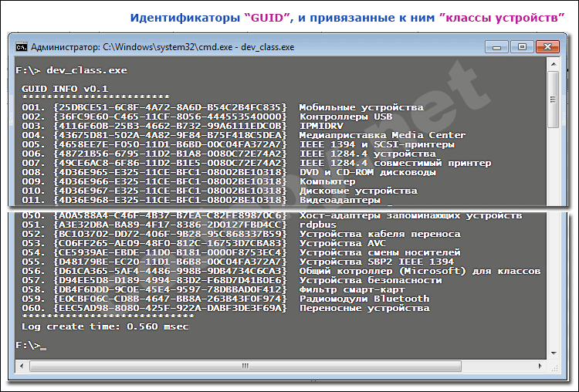Maximize the cmd.exe window
Screen dimensions: 579x392
point(522,47)
